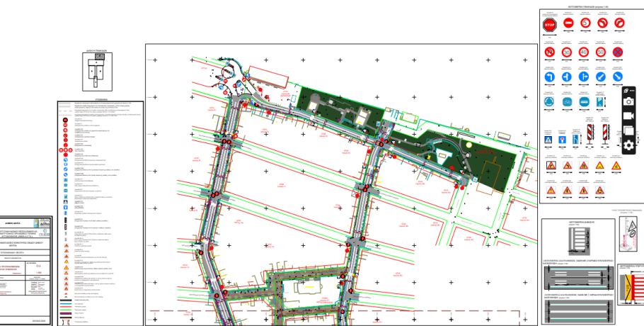Click the left red-white striped barrier symbol

pyautogui.click(x=587, y=133)
